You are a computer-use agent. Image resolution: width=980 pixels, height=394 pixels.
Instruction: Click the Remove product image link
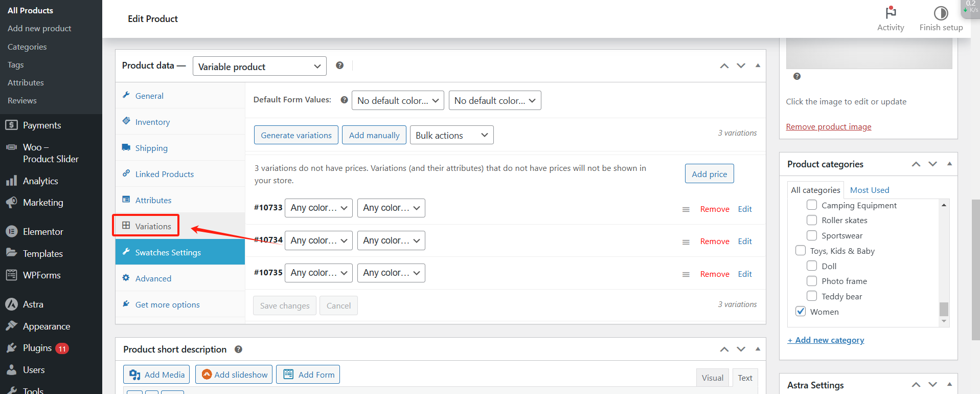(828, 127)
